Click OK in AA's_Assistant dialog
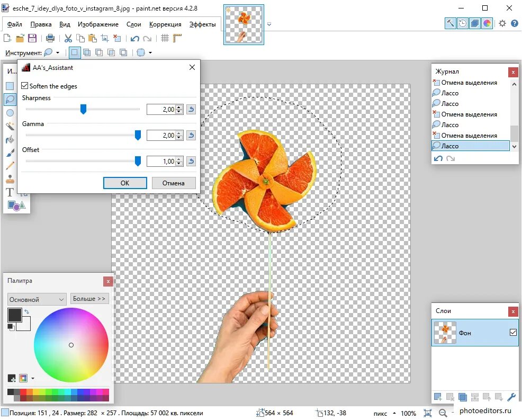 (125, 183)
